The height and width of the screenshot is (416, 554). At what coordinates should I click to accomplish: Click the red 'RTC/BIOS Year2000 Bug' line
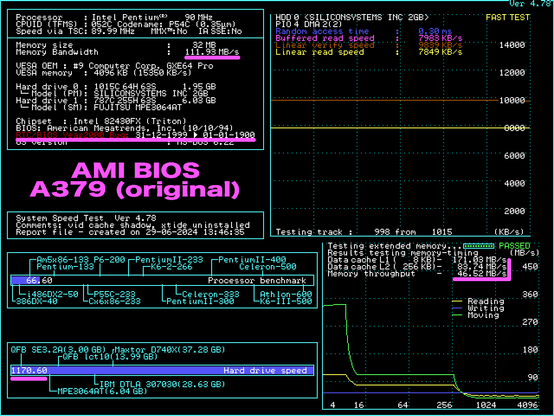135,135
